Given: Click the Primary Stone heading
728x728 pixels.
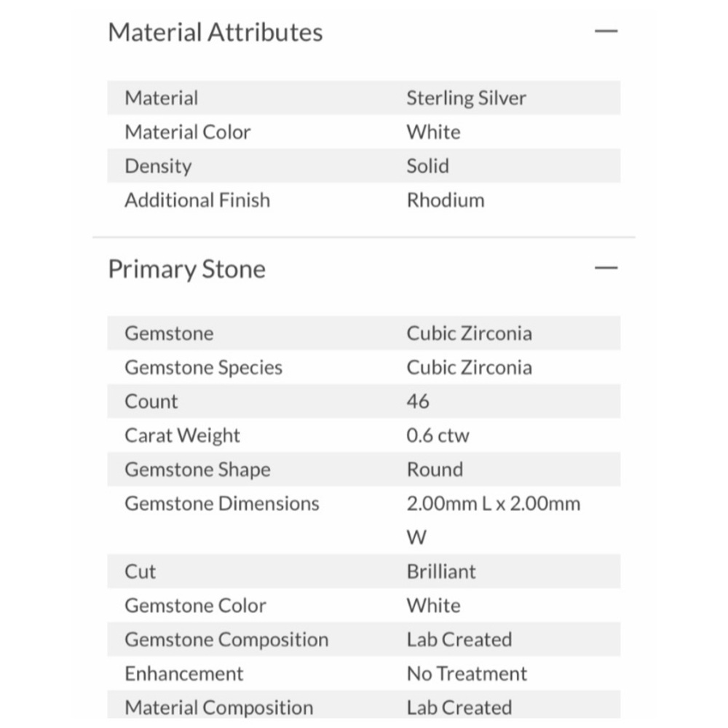Looking at the screenshot, I should tap(186, 269).
